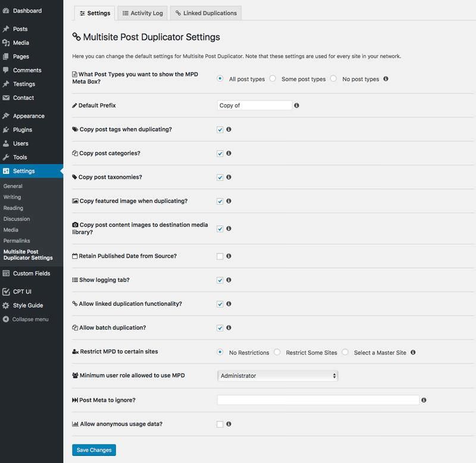Select the Some post types radio button
The height and width of the screenshot is (463, 476).
pos(273,79)
